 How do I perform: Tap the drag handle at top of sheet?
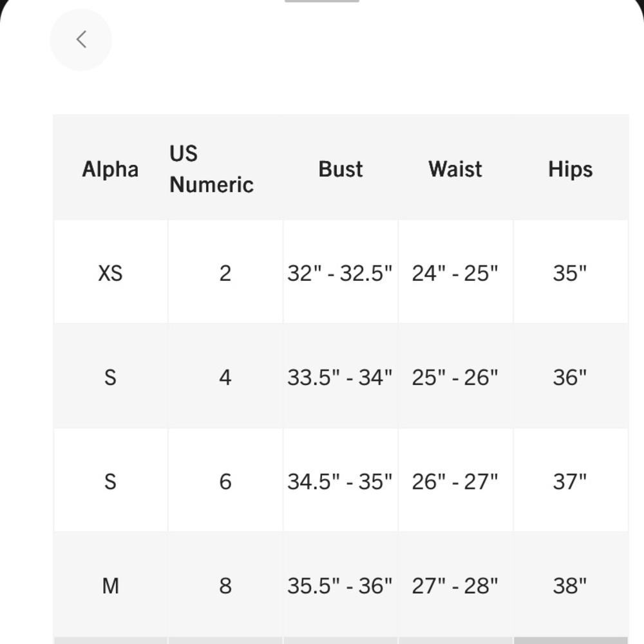(321, 1)
